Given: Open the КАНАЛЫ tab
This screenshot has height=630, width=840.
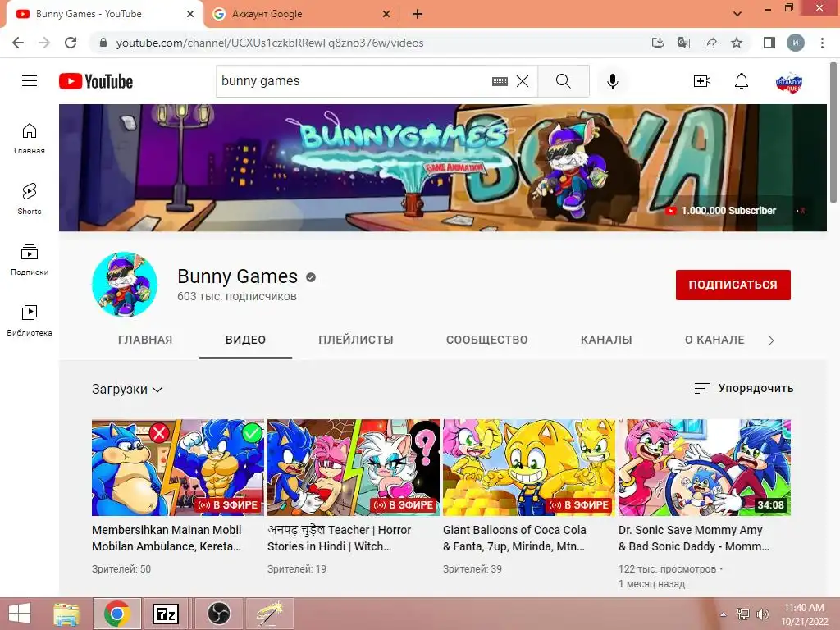Looking at the screenshot, I should [606, 340].
